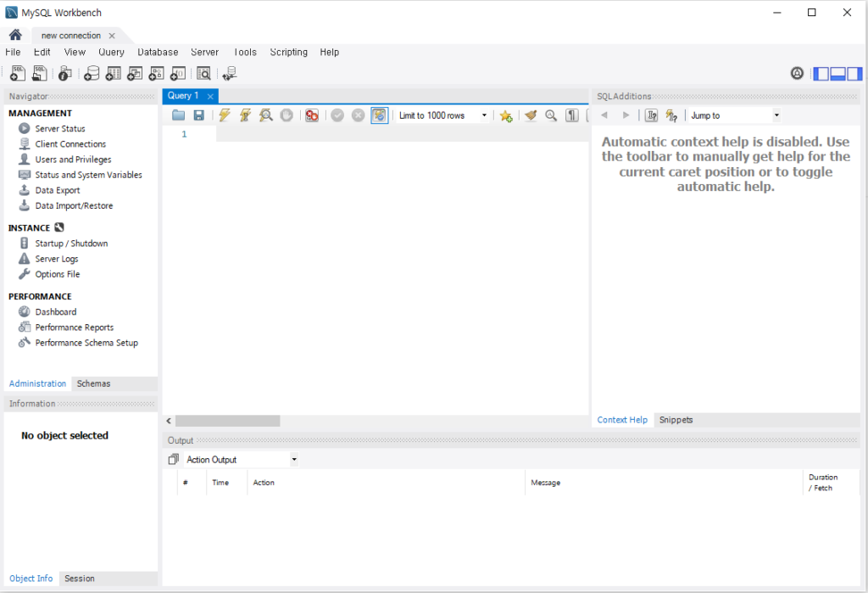868x593 pixels.
Task: Open the Server menu
Action: click(x=205, y=52)
